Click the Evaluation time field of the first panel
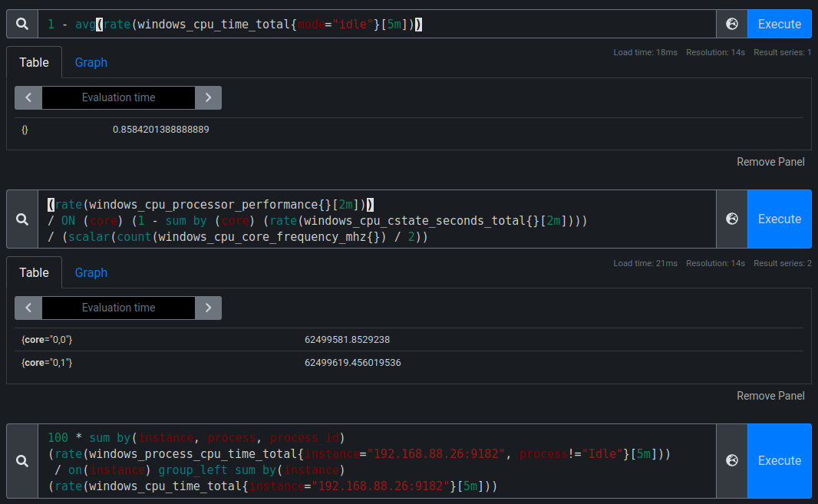Screen dimensions: 818x504 pos(117,97)
